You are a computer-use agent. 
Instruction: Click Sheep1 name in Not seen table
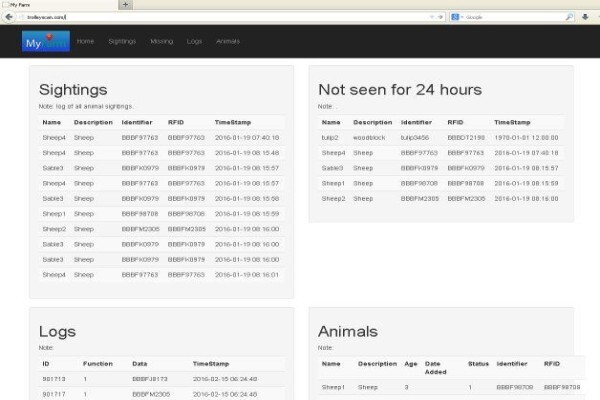333,183
